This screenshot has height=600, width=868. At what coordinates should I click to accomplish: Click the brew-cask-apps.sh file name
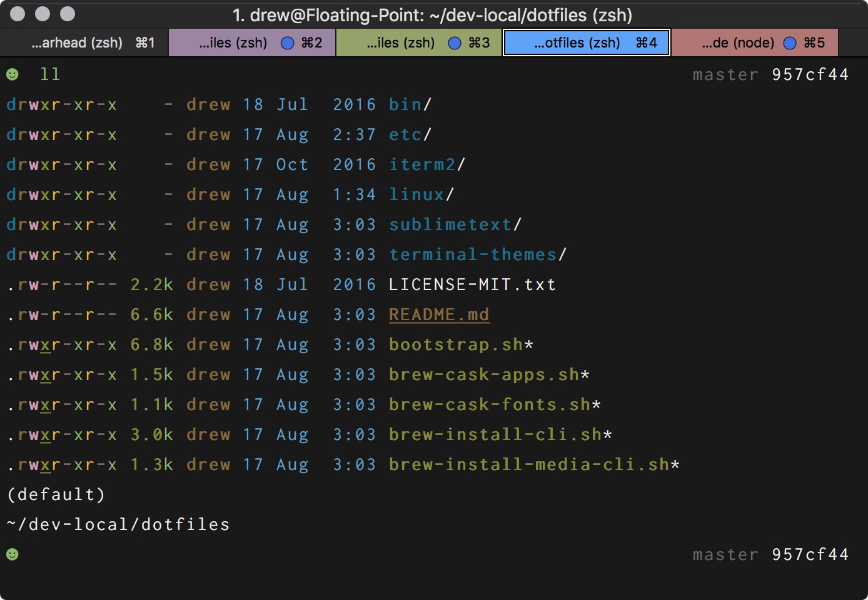pyautogui.click(x=489, y=374)
